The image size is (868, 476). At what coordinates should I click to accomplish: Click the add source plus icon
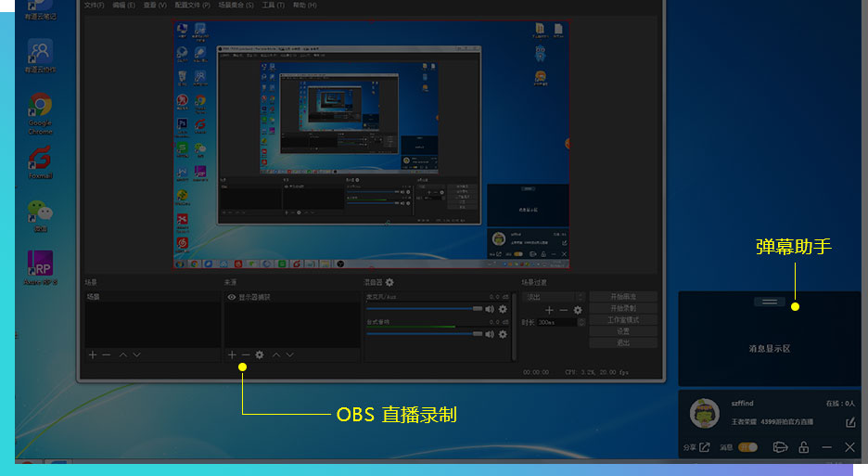[232, 354]
